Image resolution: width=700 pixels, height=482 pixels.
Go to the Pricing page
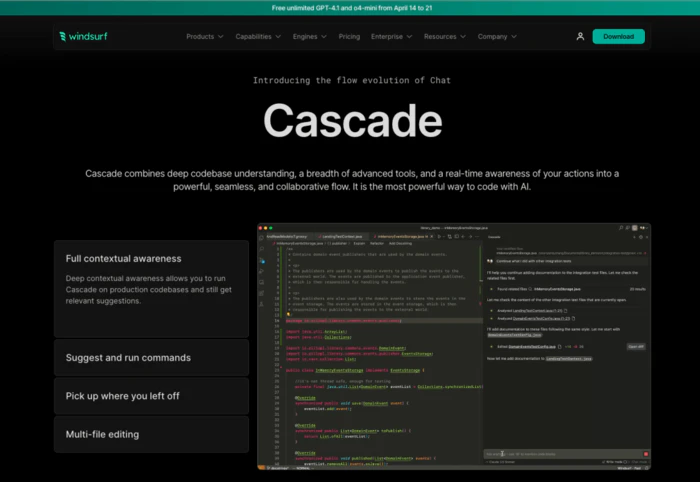349,37
